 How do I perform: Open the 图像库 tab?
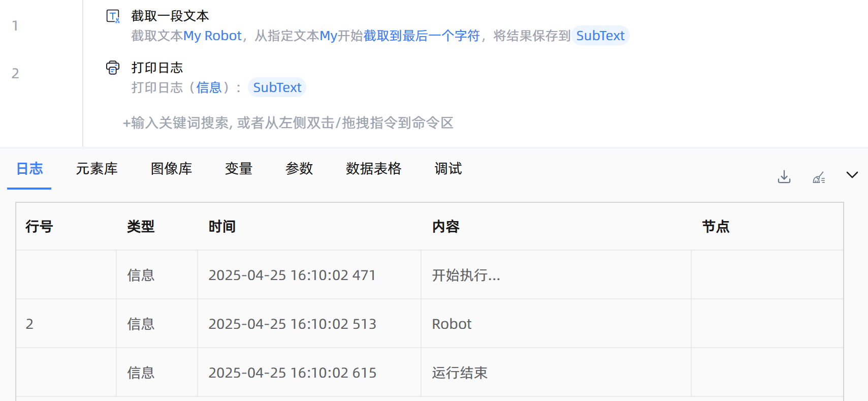(171, 169)
